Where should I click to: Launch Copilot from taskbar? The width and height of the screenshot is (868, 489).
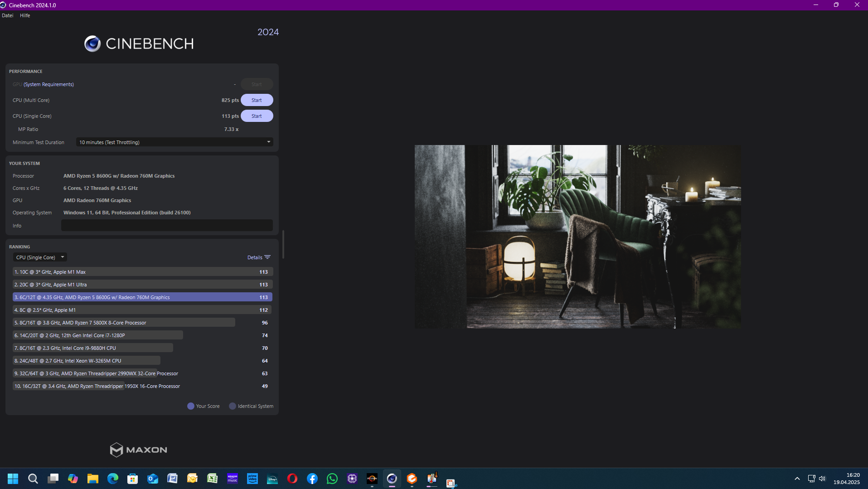(73, 479)
